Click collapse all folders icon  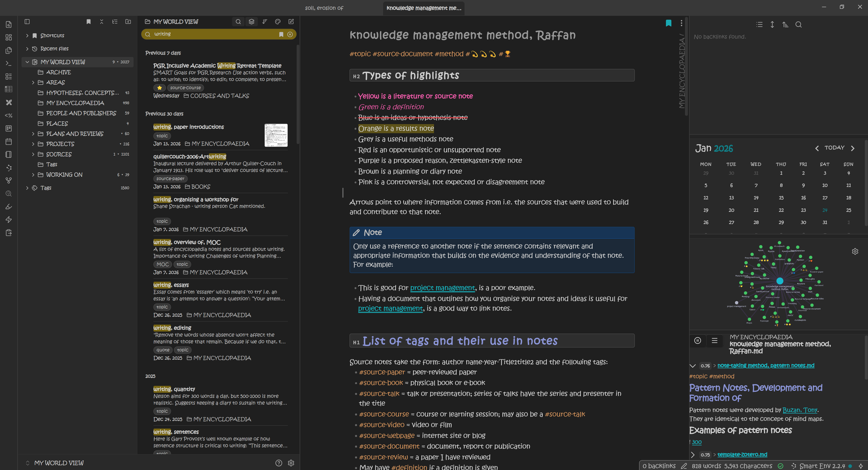tap(102, 22)
